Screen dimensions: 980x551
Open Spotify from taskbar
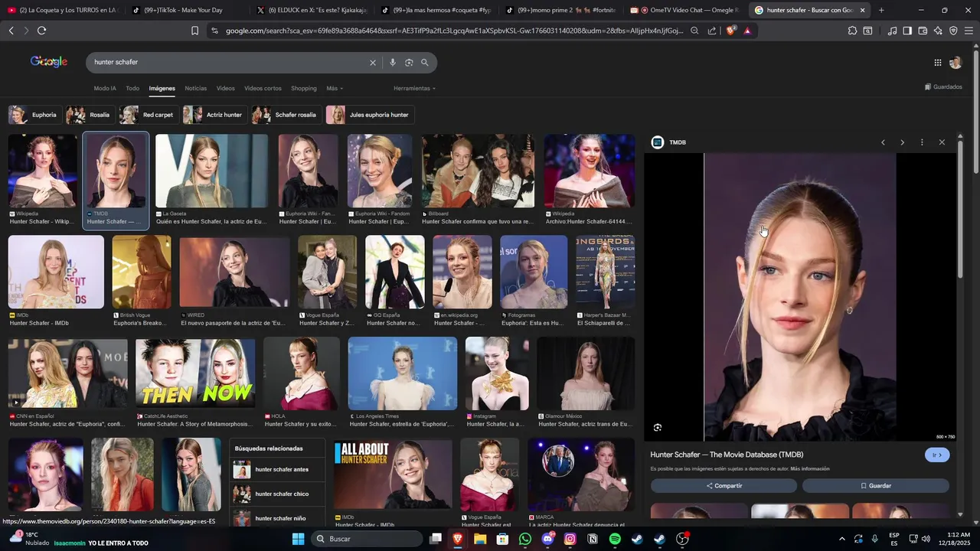click(615, 539)
